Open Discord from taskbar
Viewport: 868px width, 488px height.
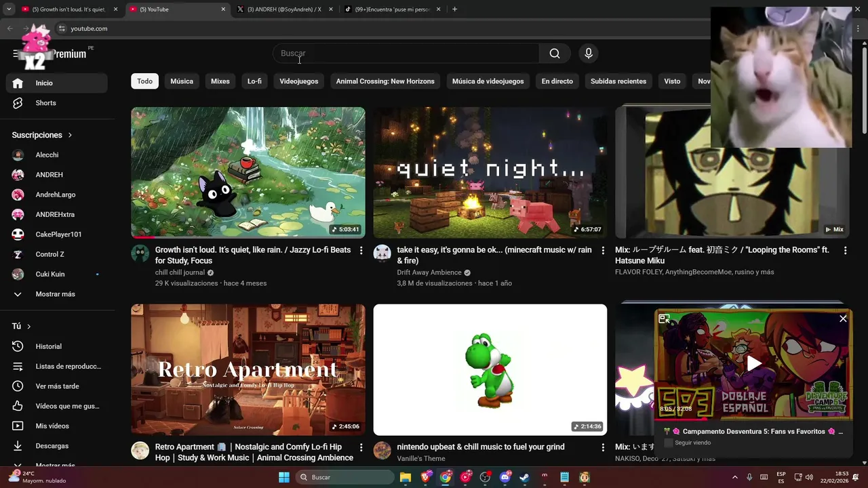505,477
